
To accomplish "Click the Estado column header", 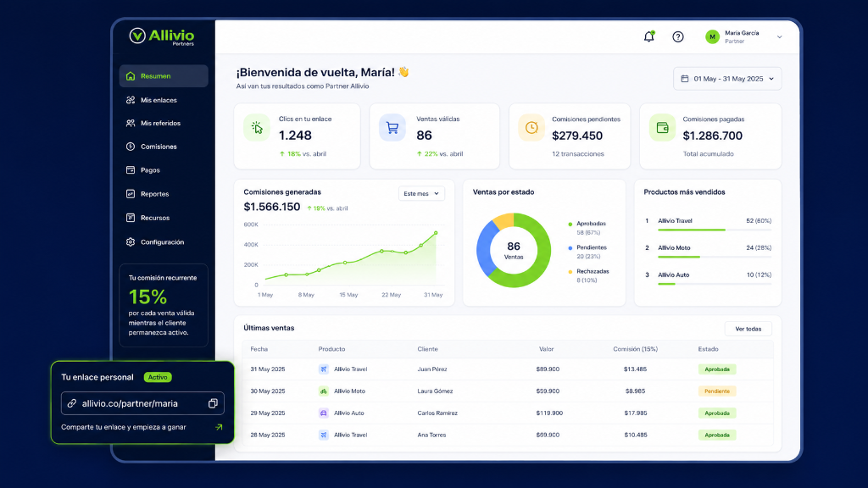I will [708, 349].
